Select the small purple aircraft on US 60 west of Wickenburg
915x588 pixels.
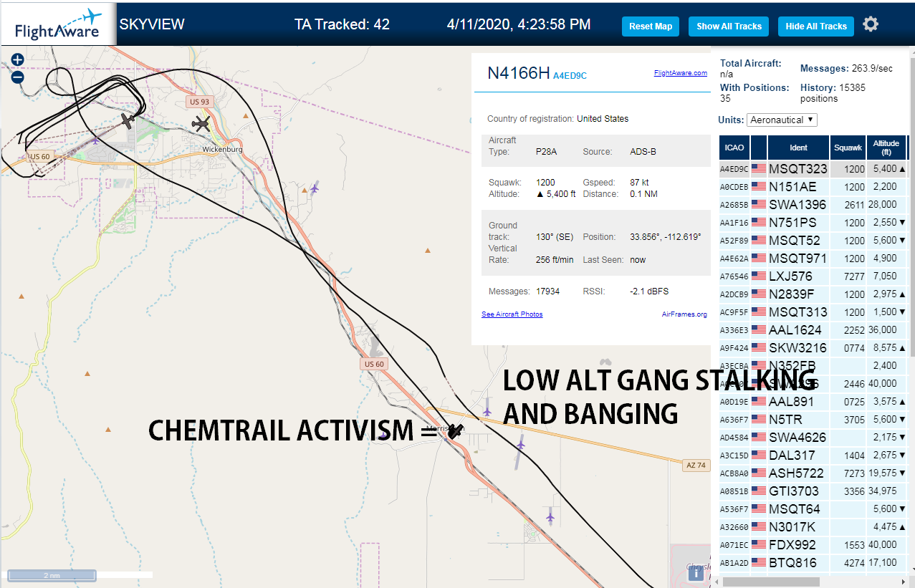[95, 139]
